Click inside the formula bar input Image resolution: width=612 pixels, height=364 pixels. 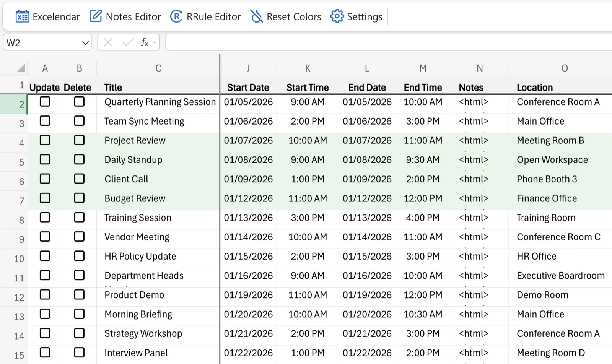[382, 42]
